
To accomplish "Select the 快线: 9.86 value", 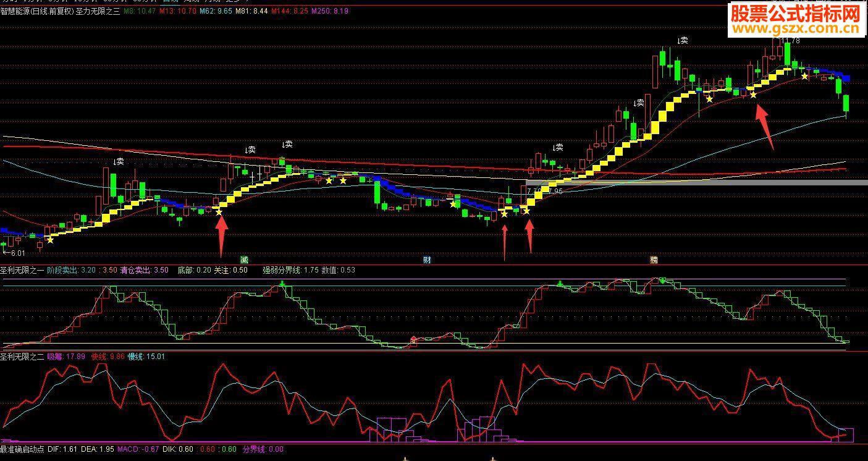I will tap(108, 356).
